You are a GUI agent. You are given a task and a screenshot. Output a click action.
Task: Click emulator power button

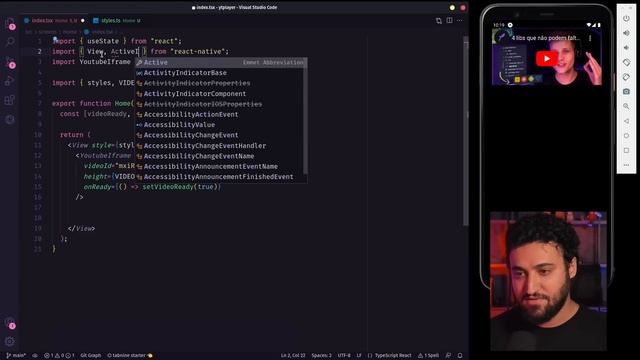(x=626, y=19)
